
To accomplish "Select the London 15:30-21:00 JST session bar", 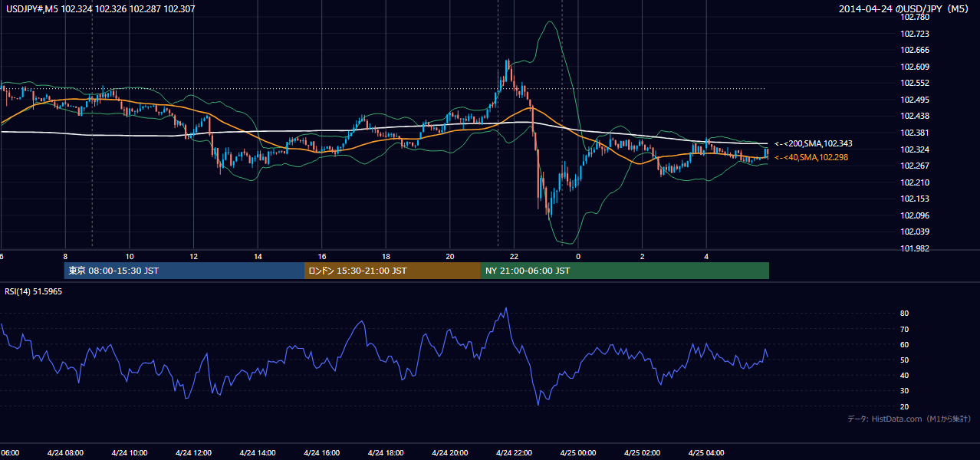I will click(x=393, y=271).
